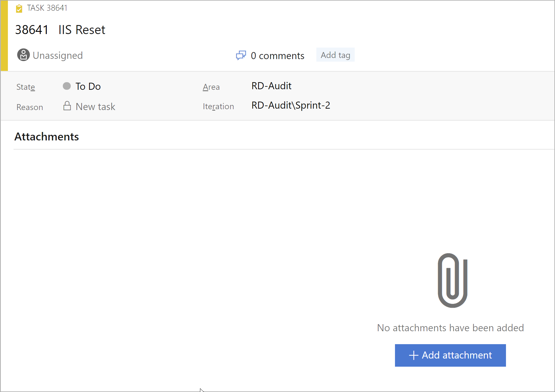This screenshot has height=392, width=555.
Task: Click the lock icon beside New task
Action: 67,106
